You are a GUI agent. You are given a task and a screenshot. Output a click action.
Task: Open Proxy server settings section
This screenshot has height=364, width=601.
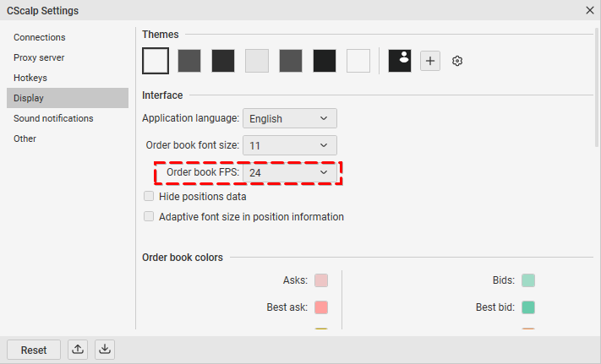[68, 57]
